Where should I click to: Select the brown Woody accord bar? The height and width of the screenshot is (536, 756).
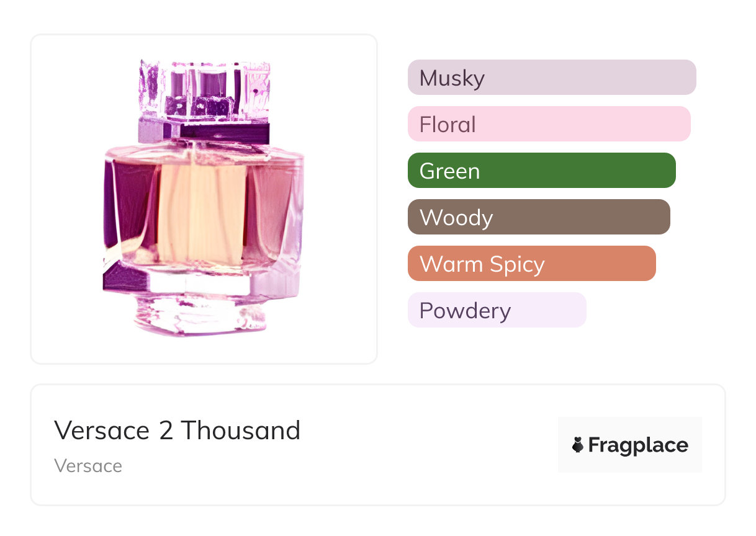539,217
